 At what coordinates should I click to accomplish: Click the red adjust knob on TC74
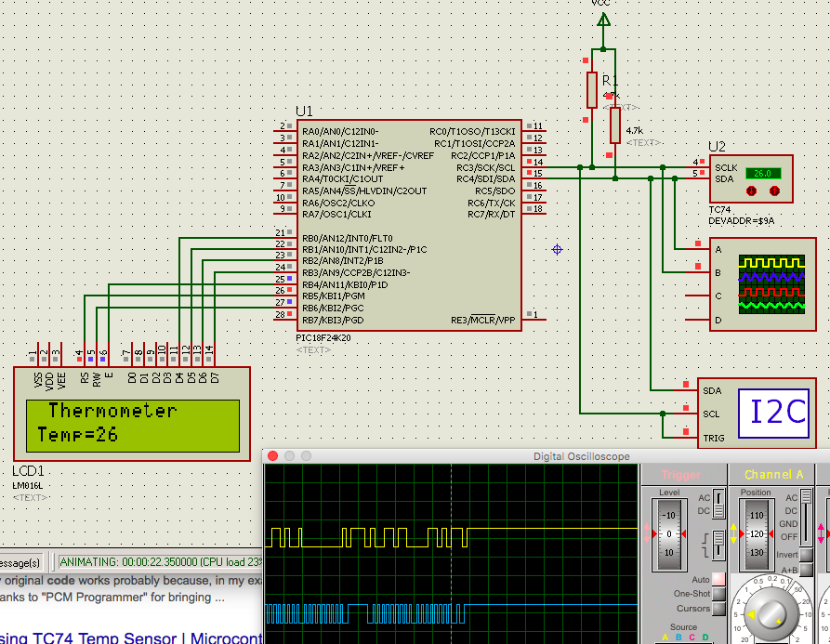click(749, 191)
